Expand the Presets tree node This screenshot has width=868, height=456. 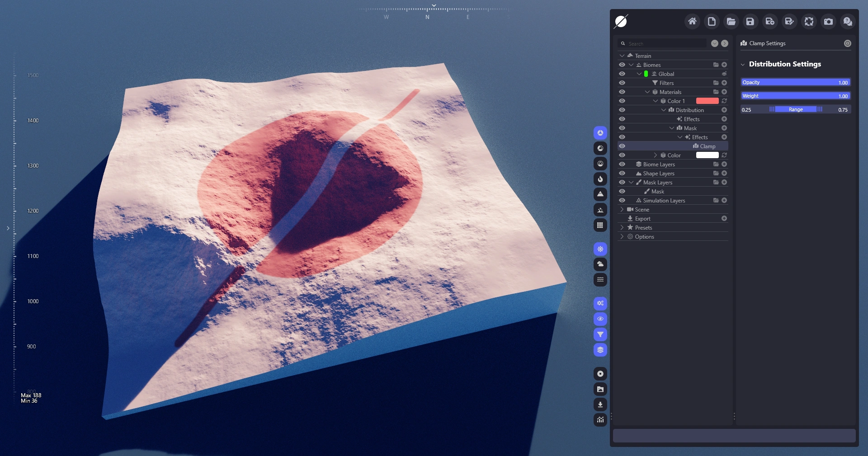tap(622, 227)
